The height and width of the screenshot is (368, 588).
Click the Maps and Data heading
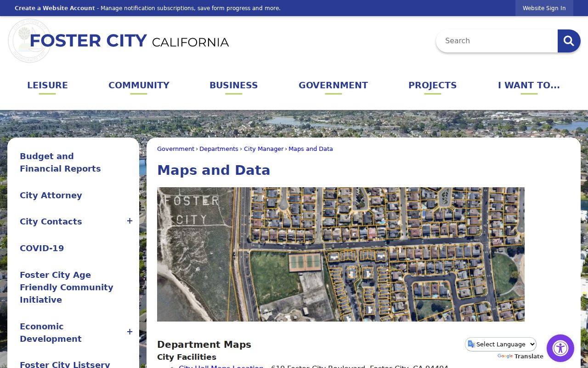[214, 170]
